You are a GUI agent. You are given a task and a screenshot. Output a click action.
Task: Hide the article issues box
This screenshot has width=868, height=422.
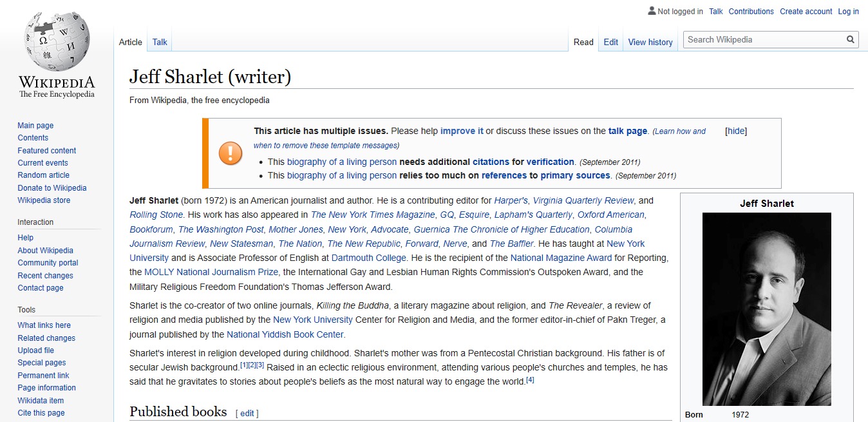pos(736,131)
